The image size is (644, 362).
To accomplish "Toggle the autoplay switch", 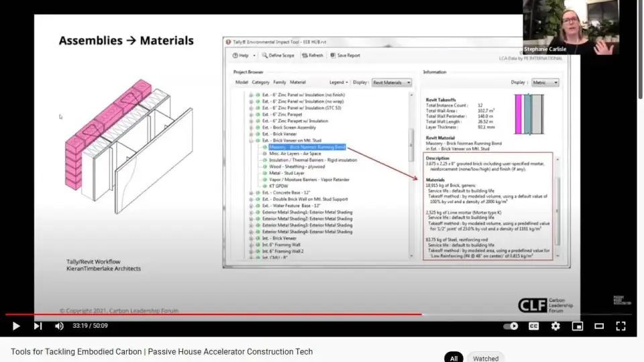I will tap(511, 326).
